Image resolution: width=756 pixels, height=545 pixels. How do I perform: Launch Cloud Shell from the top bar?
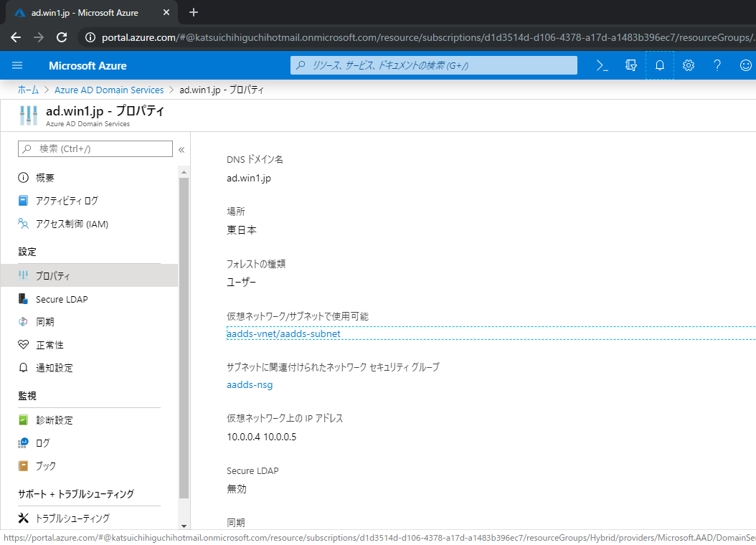click(603, 65)
